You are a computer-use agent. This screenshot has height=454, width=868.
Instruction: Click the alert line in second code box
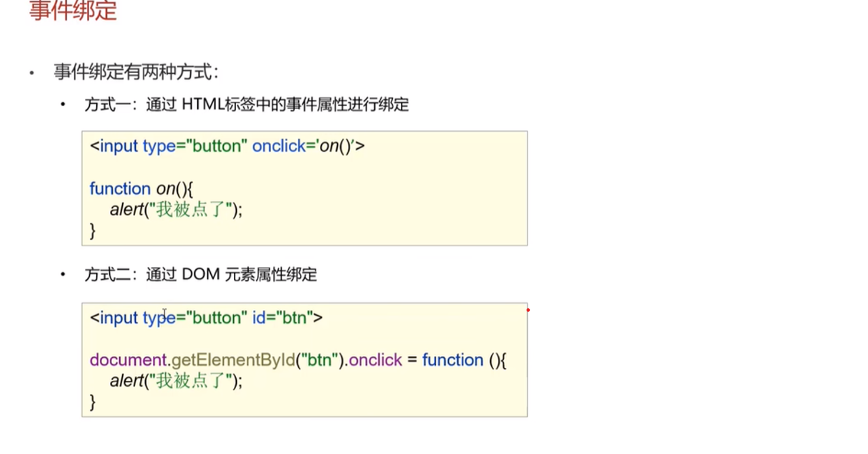tap(177, 381)
